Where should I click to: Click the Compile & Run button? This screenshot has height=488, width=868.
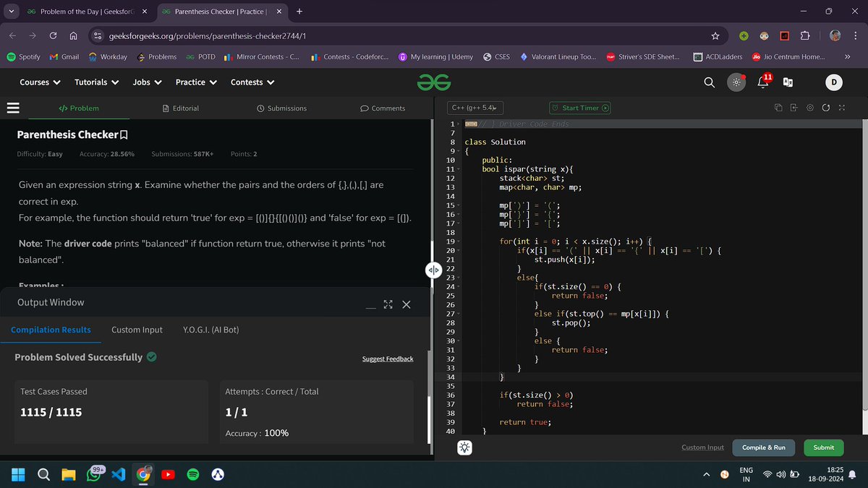(x=763, y=448)
